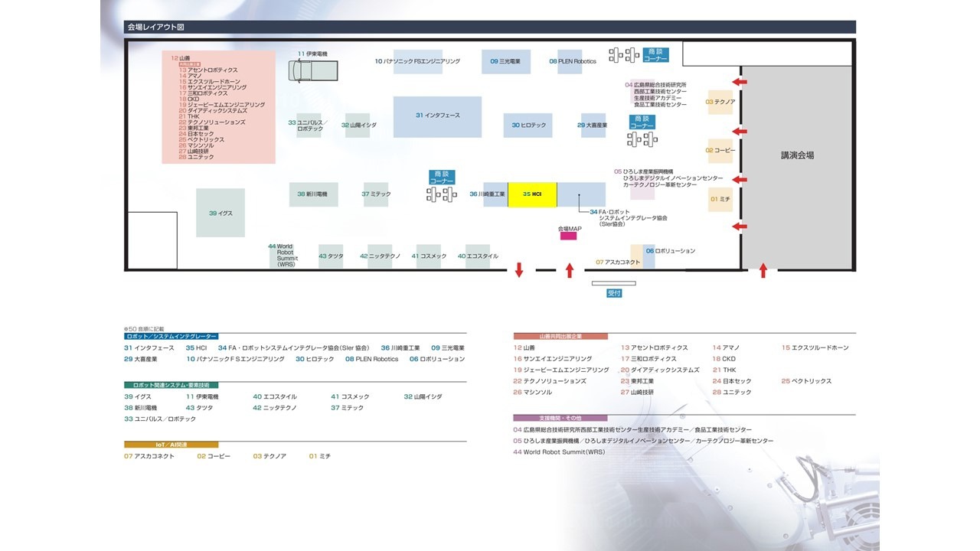Viewport: 980px width, 551px height.
Task: Click the ※50音順に記載 note above the legend
Action: [x=144, y=328]
